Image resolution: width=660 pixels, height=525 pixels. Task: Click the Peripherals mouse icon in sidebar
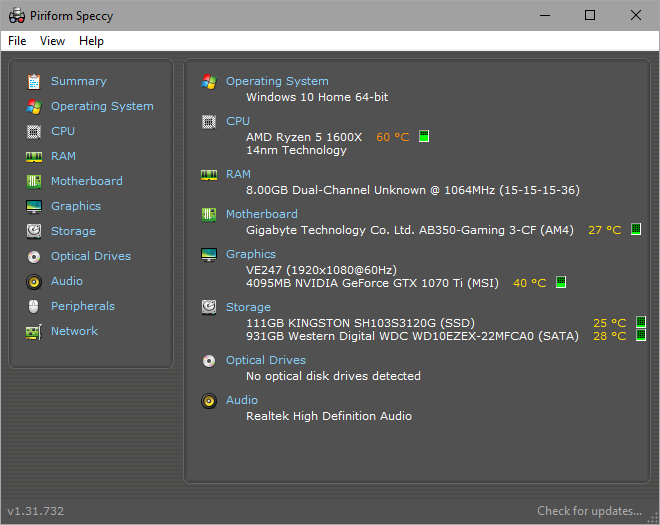[34, 306]
